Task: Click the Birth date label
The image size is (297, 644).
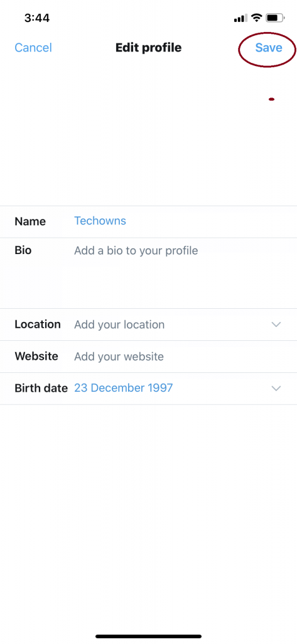Action: coord(41,387)
